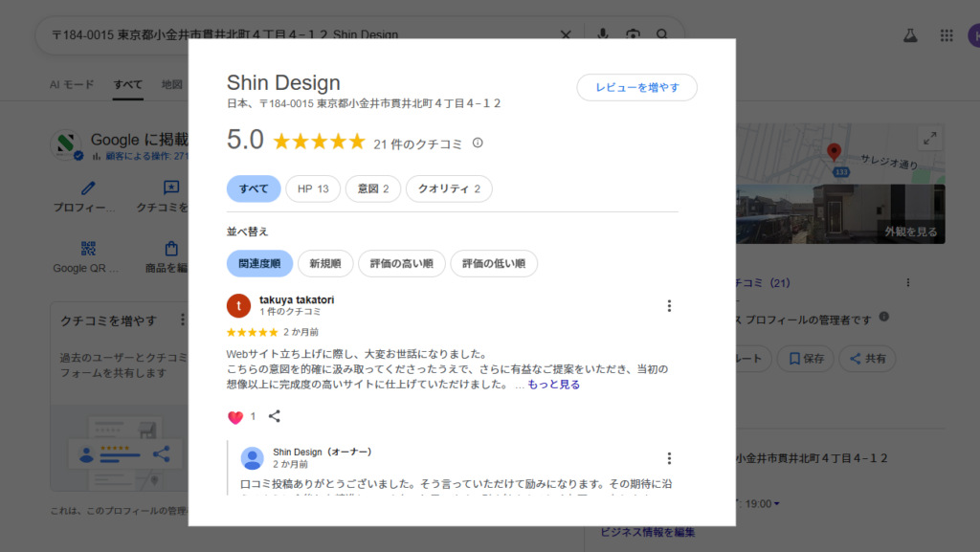Sort reviews by 評価の高い順

401,263
